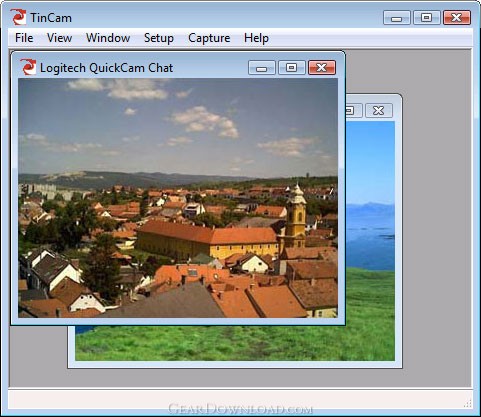Image resolution: width=481 pixels, height=417 pixels.
Task: Maximize the Logitech QuickCam Chat window
Action: click(292, 68)
